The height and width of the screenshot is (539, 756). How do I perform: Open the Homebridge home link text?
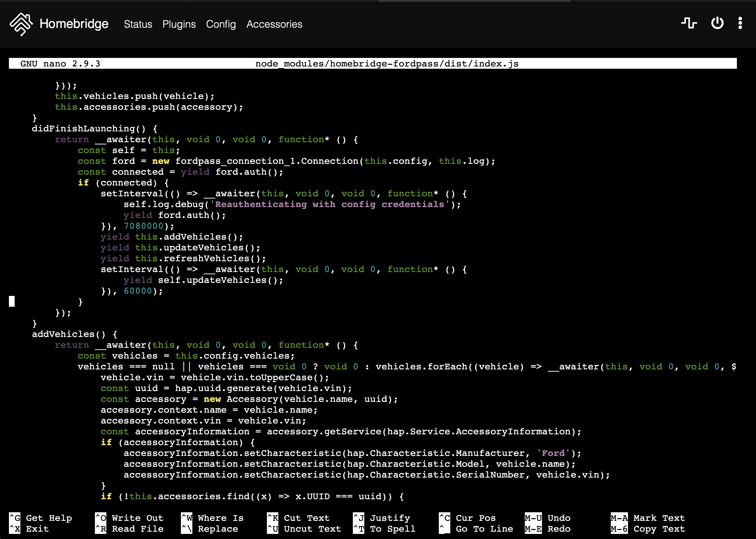point(74,24)
